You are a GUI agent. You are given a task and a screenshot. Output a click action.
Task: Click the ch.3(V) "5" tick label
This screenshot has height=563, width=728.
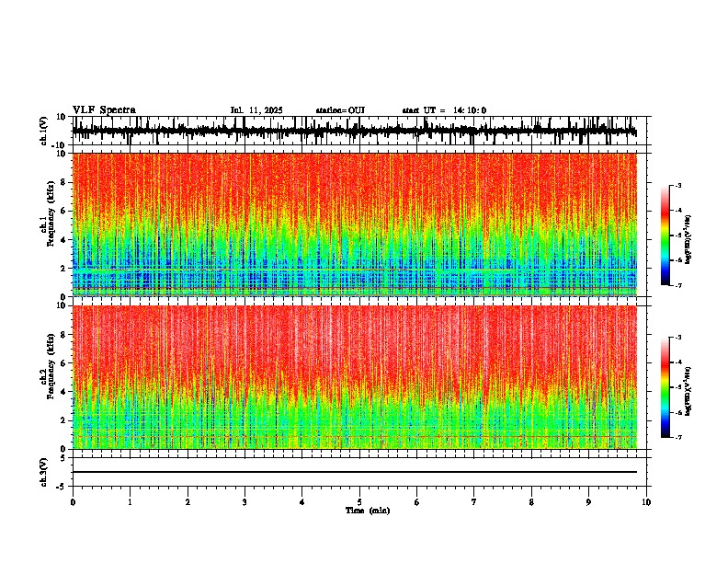click(64, 458)
